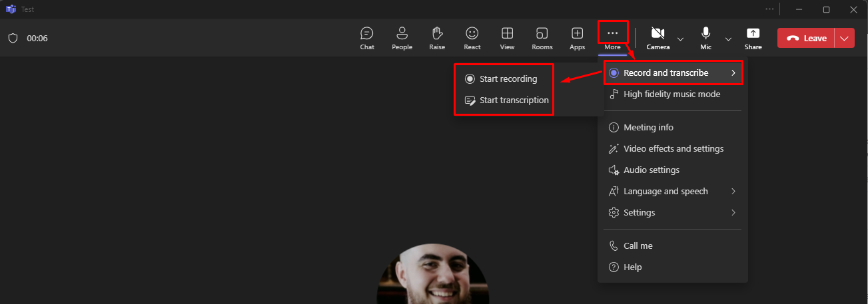Maximize the Teams meeting window
868x304 pixels.
tap(826, 9)
